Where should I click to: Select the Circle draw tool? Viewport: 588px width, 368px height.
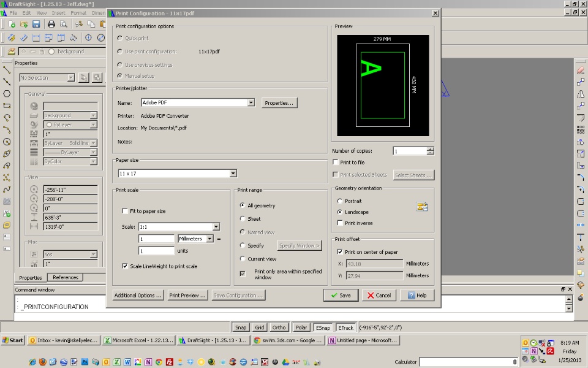click(x=7, y=142)
